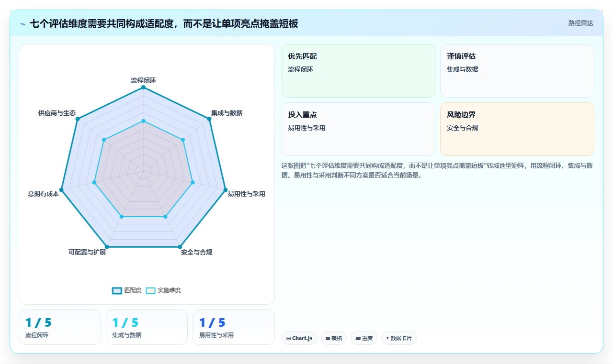Click the Chart.js tag
The image size is (613, 364).
coord(299,338)
